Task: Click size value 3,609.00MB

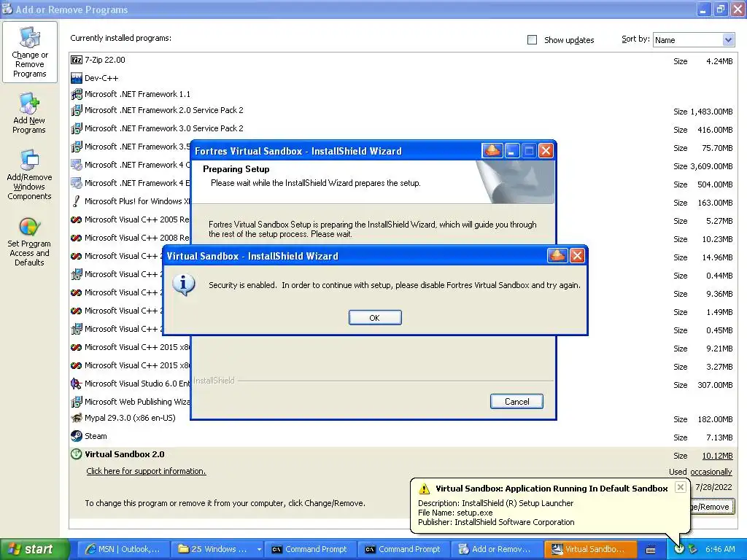Action: point(711,166)
